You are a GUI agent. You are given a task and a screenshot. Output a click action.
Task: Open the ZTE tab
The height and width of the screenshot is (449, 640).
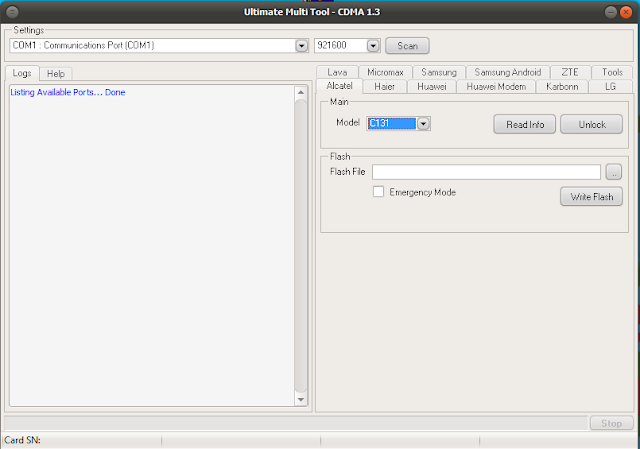point(570,72)
